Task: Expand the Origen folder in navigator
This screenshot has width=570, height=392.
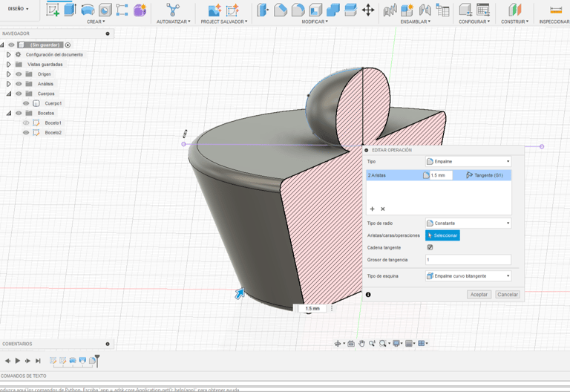Action: [x=9, y=74]
